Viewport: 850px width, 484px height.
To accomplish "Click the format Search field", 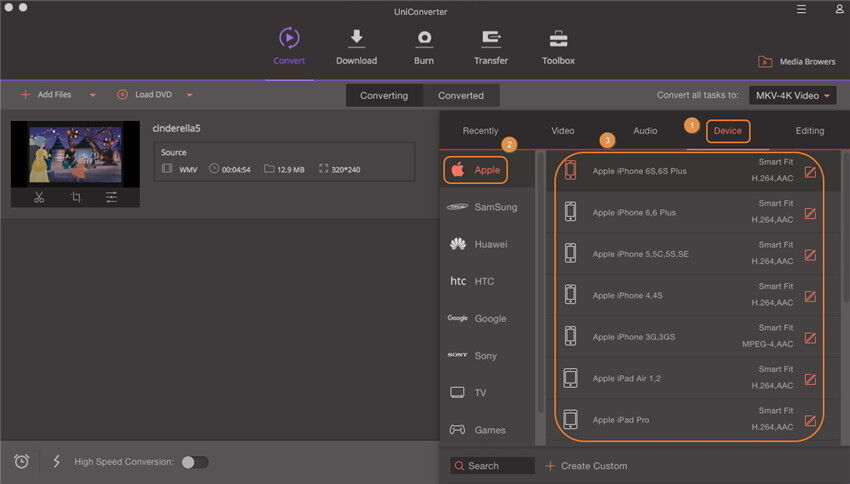I will click(492, 466).
